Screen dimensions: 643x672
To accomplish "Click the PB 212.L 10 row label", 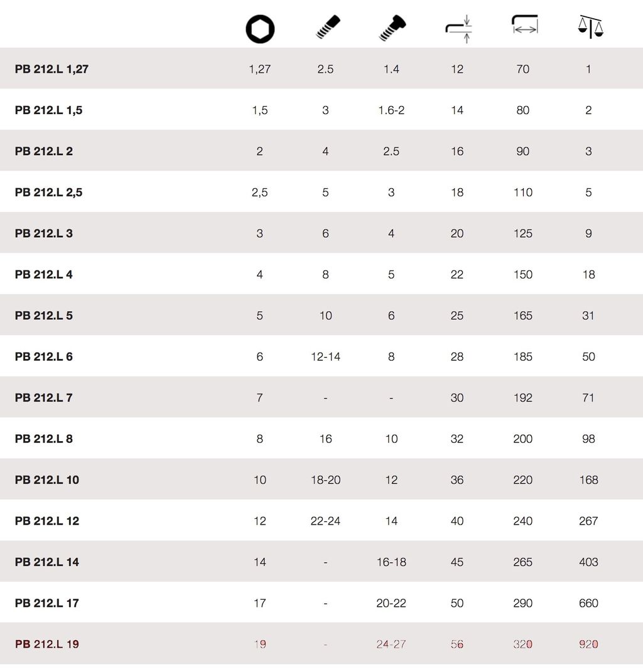I will [47, 480].
